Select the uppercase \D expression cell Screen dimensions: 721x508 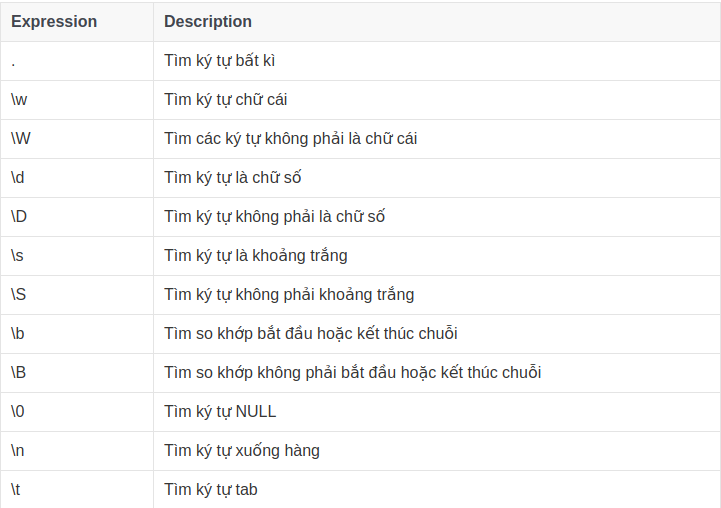pyautogui.click(x=20, y=217)
